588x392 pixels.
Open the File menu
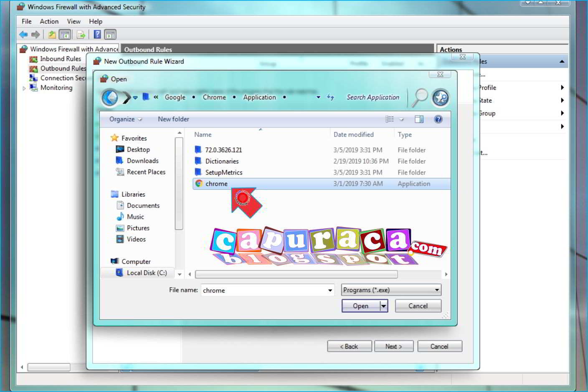click(27, 21)
